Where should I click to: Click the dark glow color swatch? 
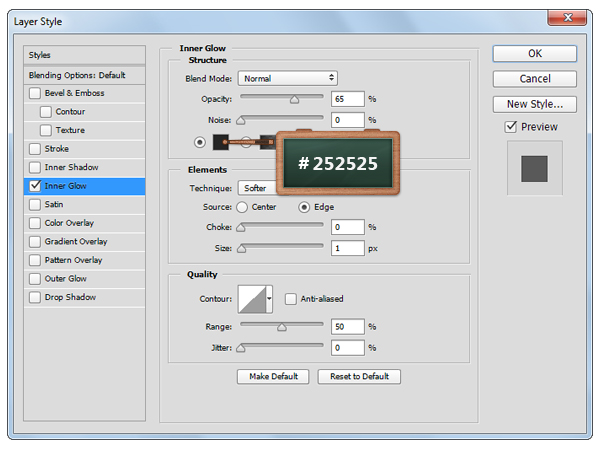(x=221, y=142)
